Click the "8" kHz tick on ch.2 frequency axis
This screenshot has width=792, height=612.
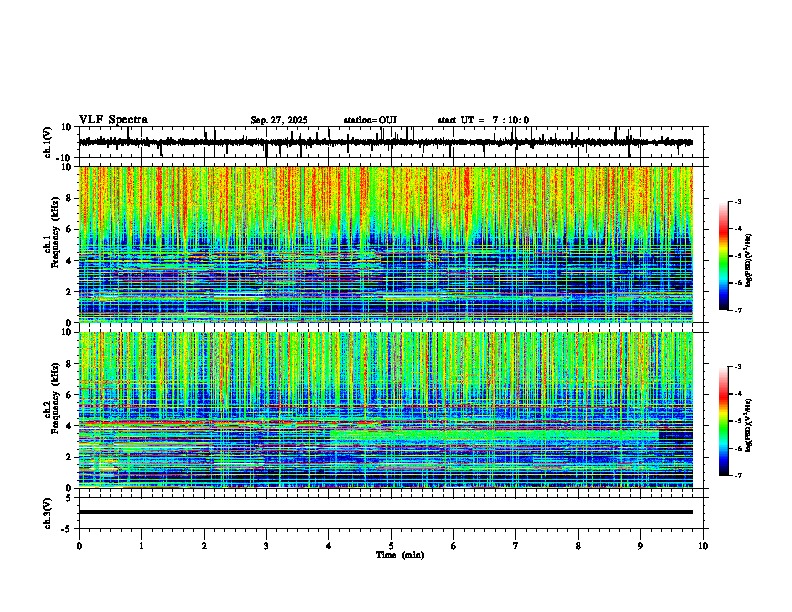(x=70, y=364)
